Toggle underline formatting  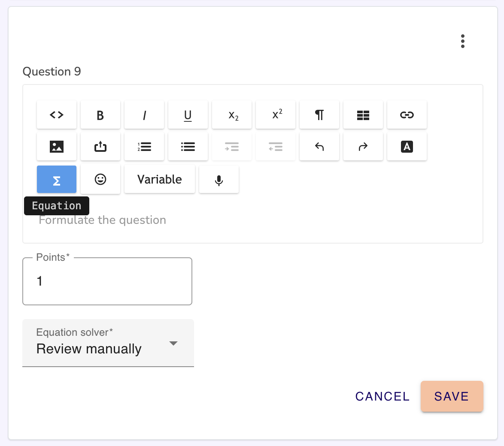point(188,115)
